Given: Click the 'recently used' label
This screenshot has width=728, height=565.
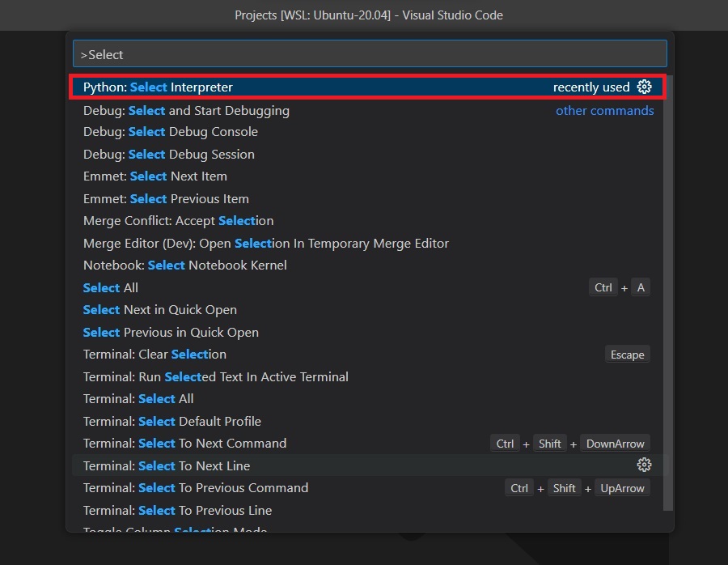Looking at the screenshot, I should point(591,87).
